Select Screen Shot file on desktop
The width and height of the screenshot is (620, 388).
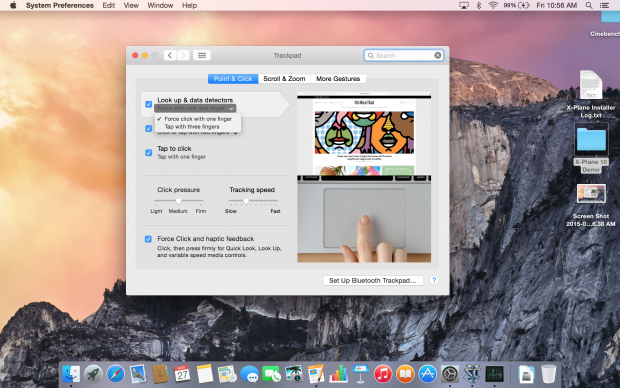coord(591,206)
